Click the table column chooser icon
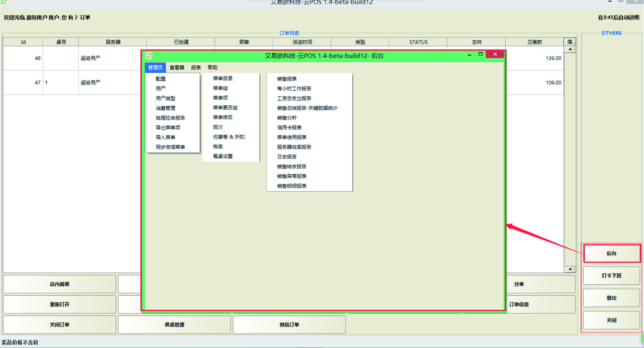 click(570, 42)
